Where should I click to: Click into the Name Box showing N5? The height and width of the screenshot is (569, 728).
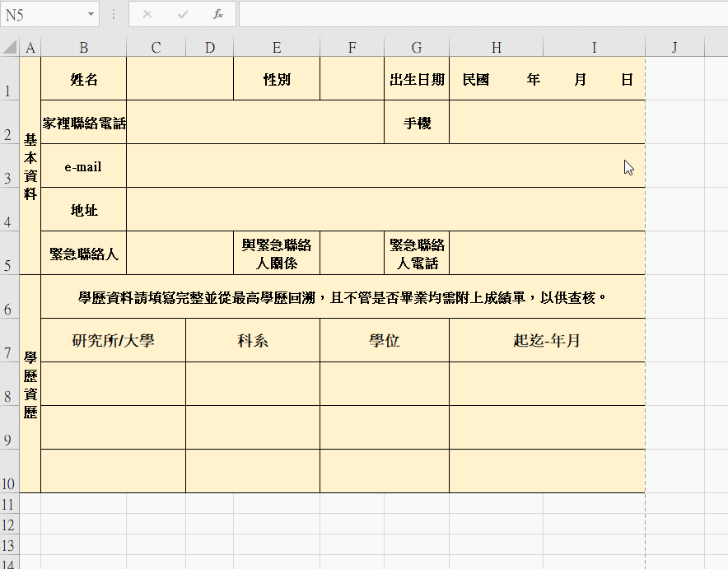click(41, 15)
